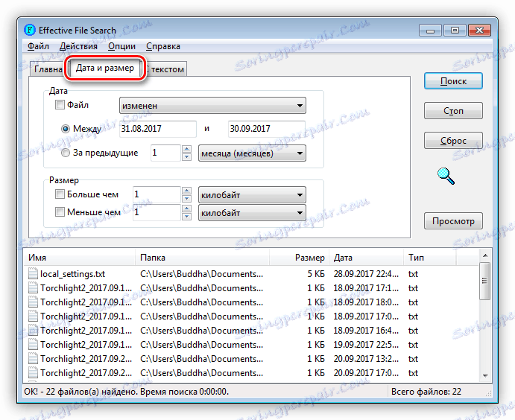Select the За предыдущие radio button

[66, 153]
